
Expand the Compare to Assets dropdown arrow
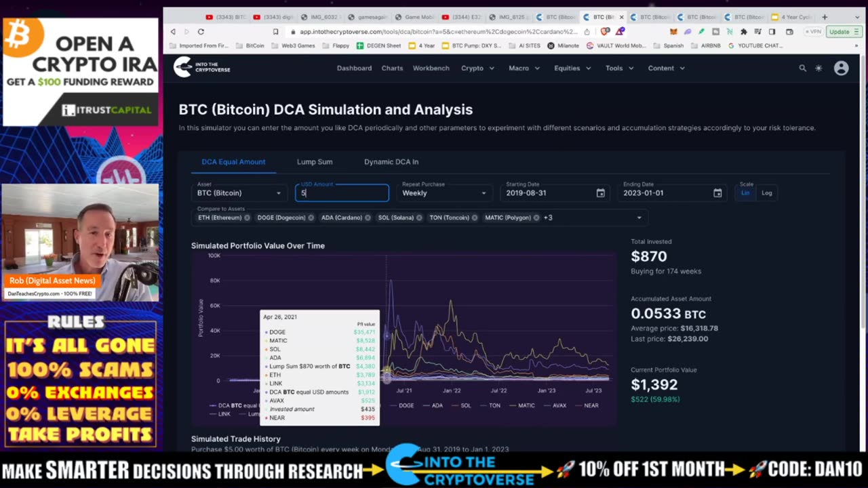pos(638,218)
